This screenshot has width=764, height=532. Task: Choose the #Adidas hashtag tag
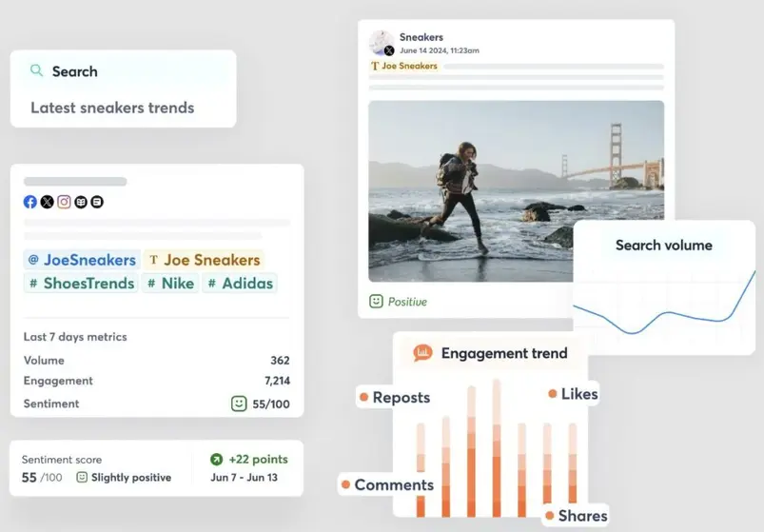click(240, 283)
